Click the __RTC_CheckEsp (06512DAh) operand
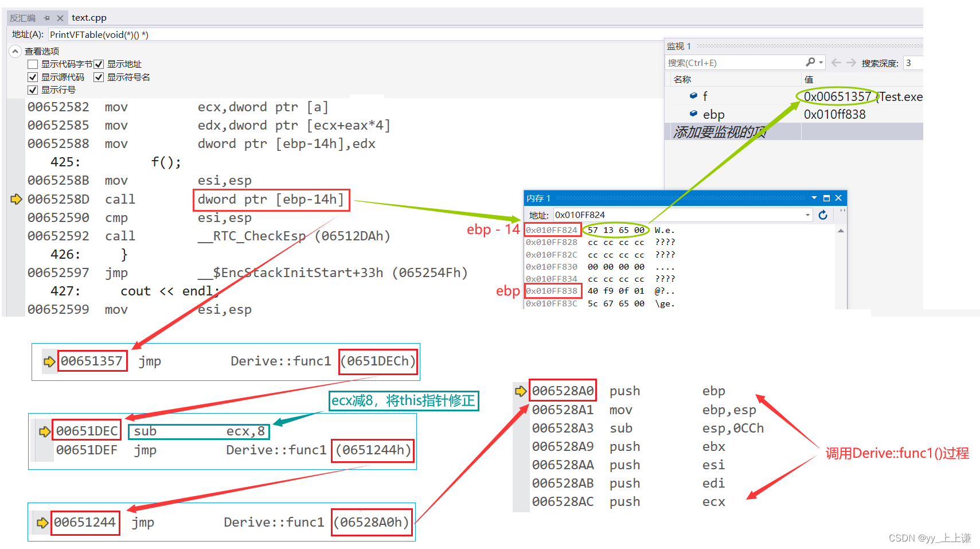The height and width of the screenshot is (549, 980). [x=294, y=236]
